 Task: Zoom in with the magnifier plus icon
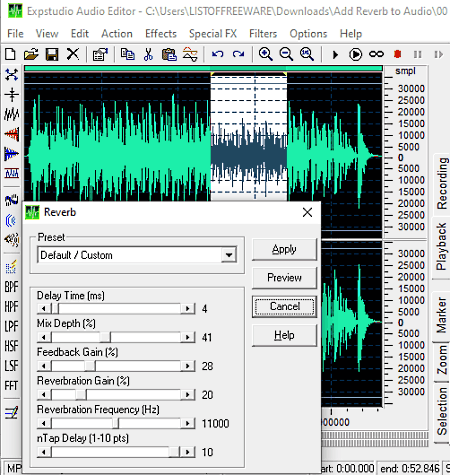[x=266, y=54]
